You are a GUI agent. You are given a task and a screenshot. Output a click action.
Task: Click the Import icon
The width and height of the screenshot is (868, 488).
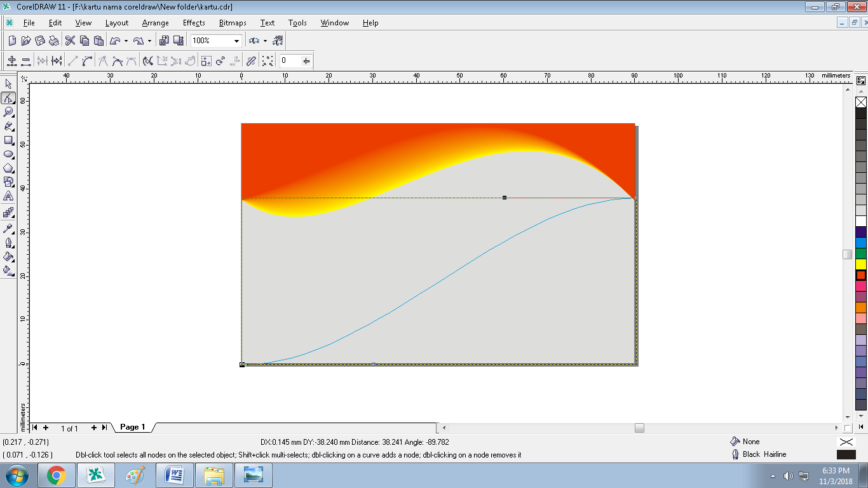164,41
